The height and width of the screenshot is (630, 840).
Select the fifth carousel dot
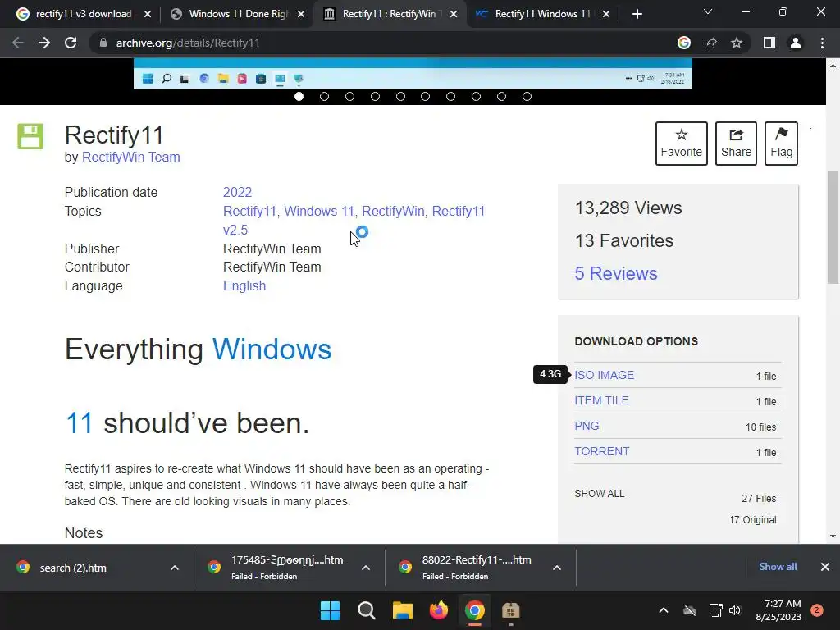pyautogui.click(x=400, y=97)
